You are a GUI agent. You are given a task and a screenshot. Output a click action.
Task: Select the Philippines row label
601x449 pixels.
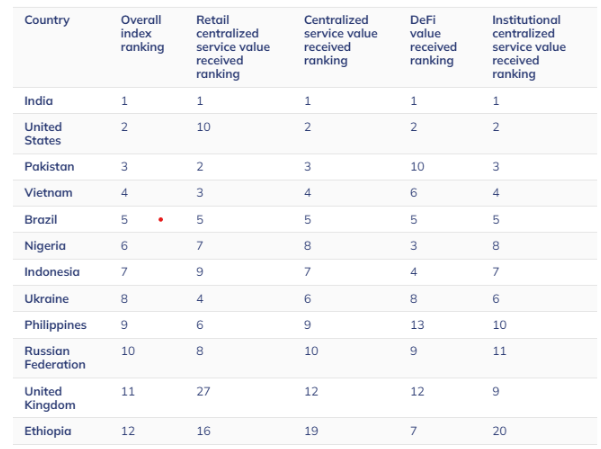click(x=55, y=325)
